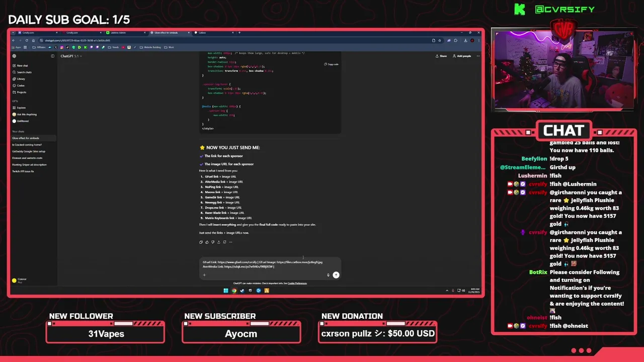
Task: Open the conversation options three-dot menu at top right
Action: (x=478, y=56)
